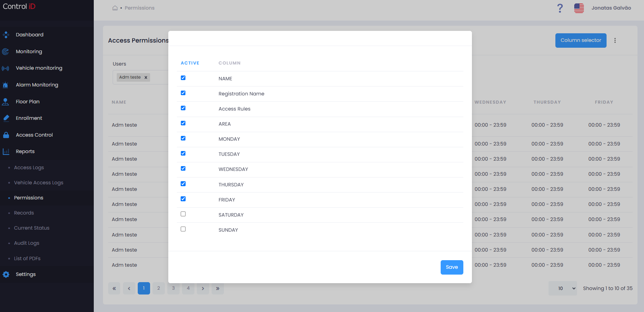Sort by the ACTIVE column header

click(190, 63)
